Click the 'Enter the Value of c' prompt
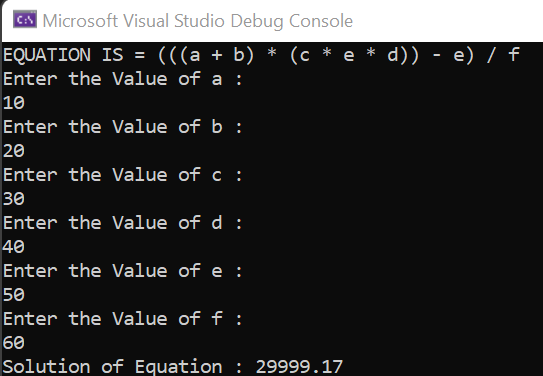This screenshot has width=543, height=376. coord(123,174)
